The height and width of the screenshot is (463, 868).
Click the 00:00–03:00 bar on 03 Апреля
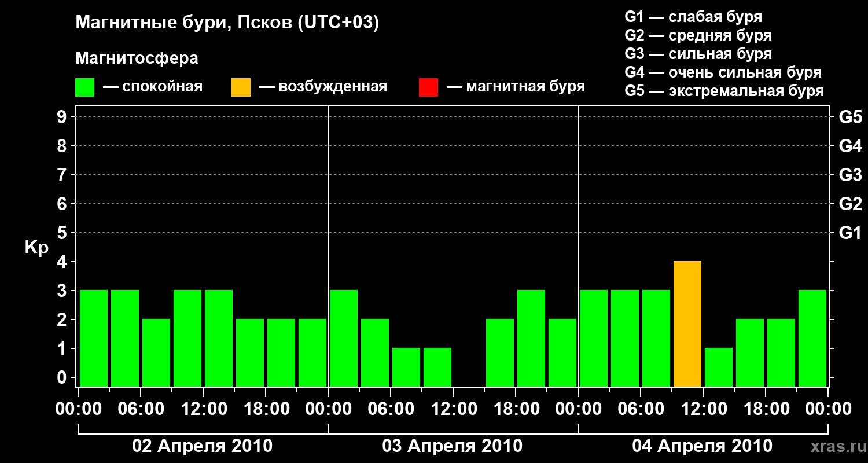coord(344,339)
